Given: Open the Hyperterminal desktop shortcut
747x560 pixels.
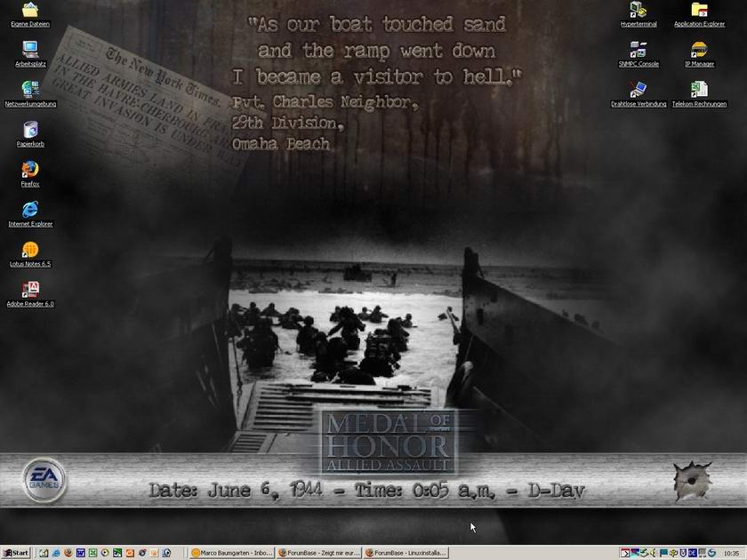Looking at the screenshot, I should click(x=639, y=14).
